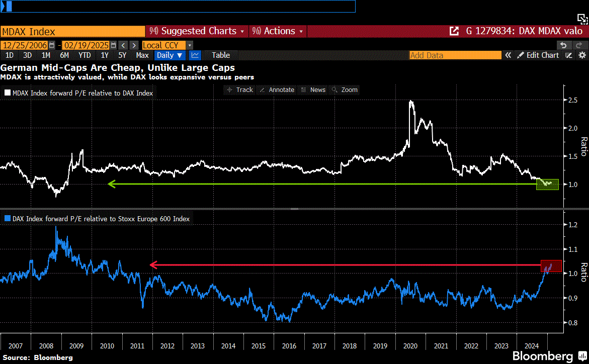
Task: Click the window pop-out icon at top right
Action: (x=582, y=19)
